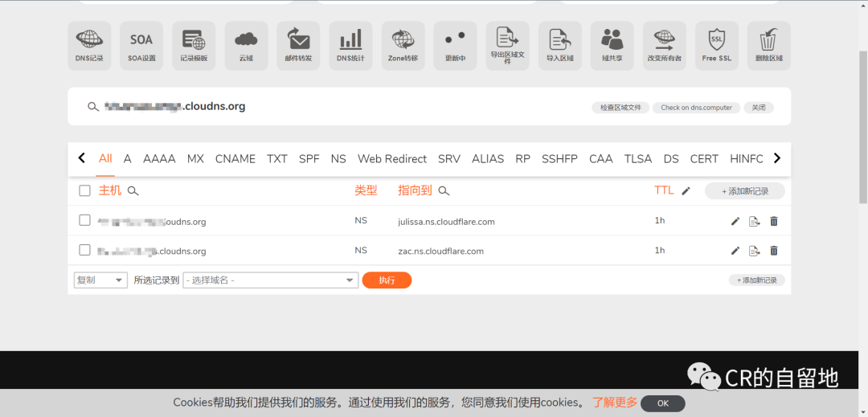Switch to the CNAME record tab
Viewport: 868px width, 417px height.
click(235, 159)
